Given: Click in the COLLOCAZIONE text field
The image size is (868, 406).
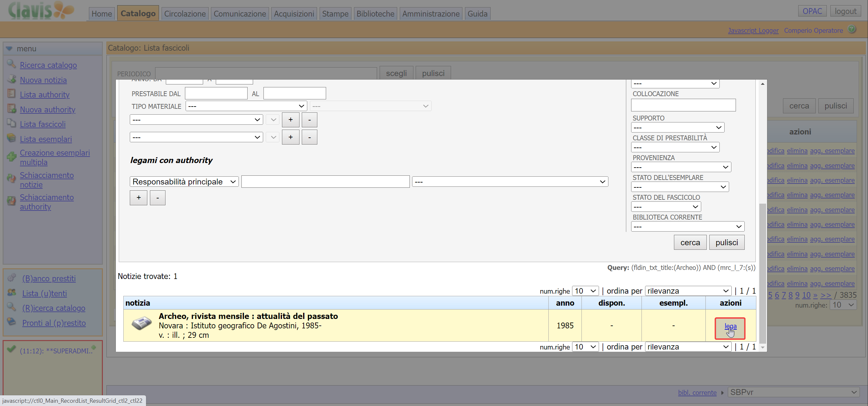Looking at the screenshot, I should click(683, 105).
